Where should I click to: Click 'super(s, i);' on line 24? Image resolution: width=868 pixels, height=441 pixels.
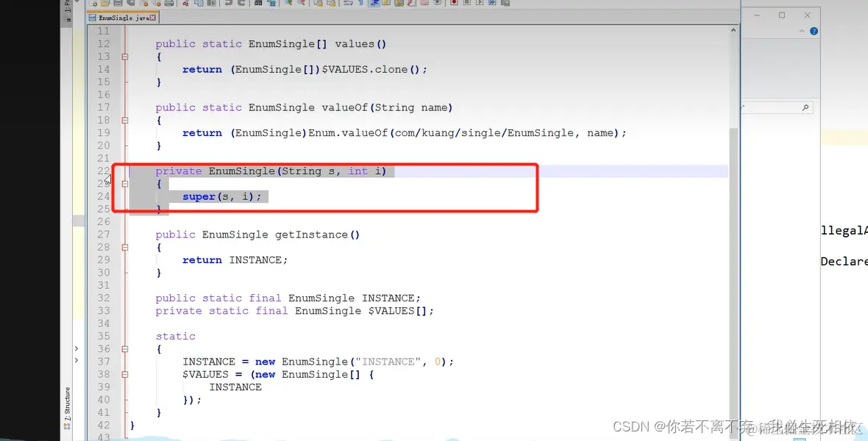click(222, 196)
